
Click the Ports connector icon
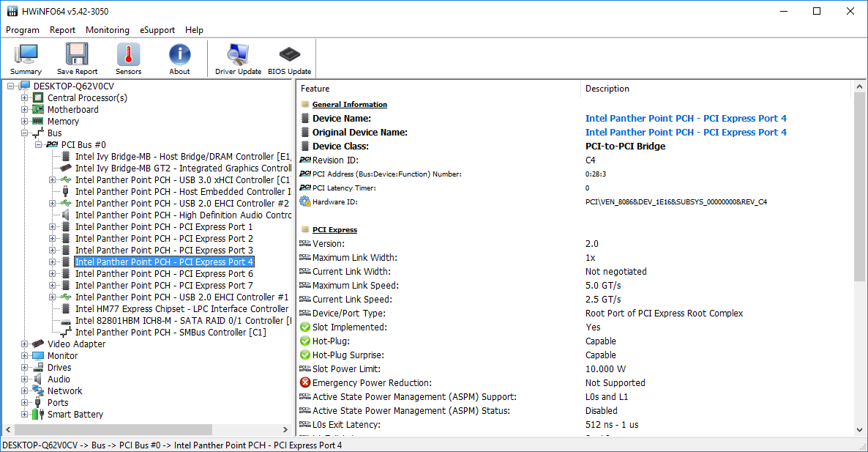pos(38,403)
